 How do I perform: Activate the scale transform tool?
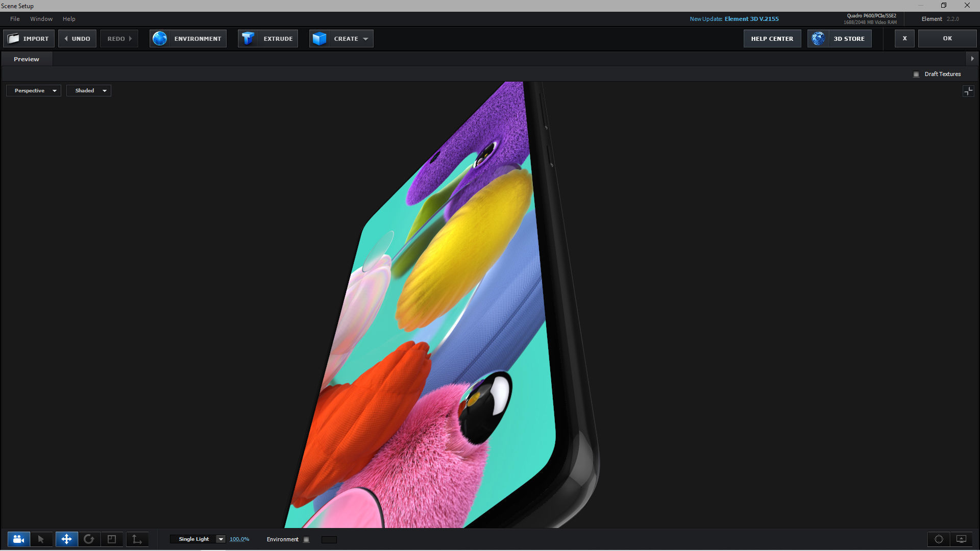[112, 539]
